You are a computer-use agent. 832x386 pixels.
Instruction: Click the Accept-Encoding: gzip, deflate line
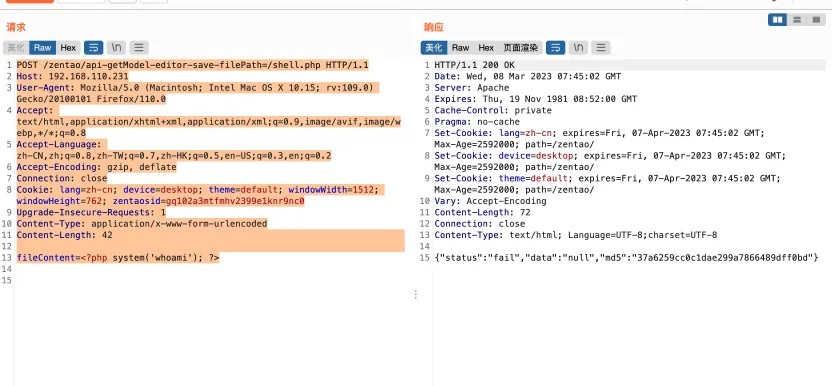(x=97, y=167)
